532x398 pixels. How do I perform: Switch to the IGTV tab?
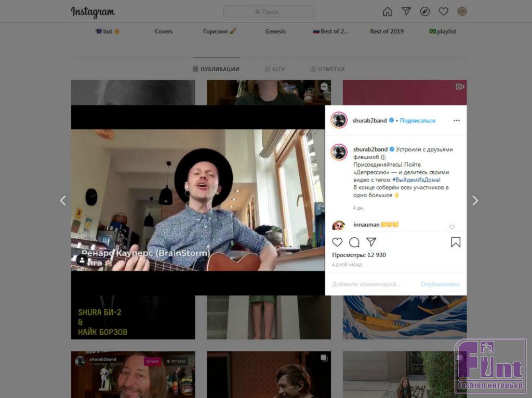275,69
